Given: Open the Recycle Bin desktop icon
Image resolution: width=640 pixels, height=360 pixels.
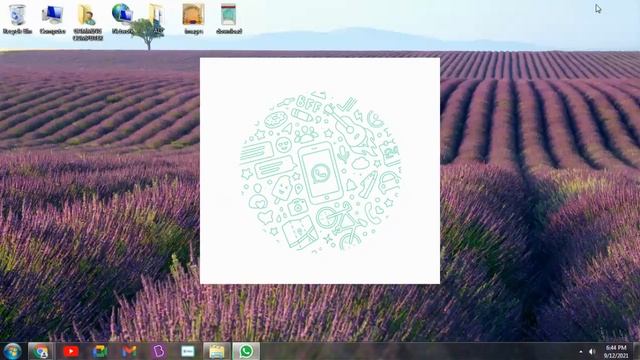Looking at the screenshot, I should tap(17, 19).
